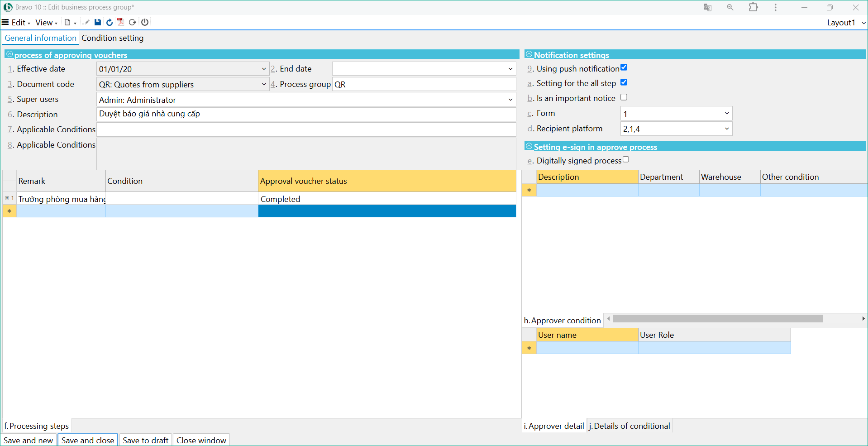The height and width of the screenshot is (446, 868).
Task: Click the zoom magnifier icon in title bar
Action: coord(730,7)
